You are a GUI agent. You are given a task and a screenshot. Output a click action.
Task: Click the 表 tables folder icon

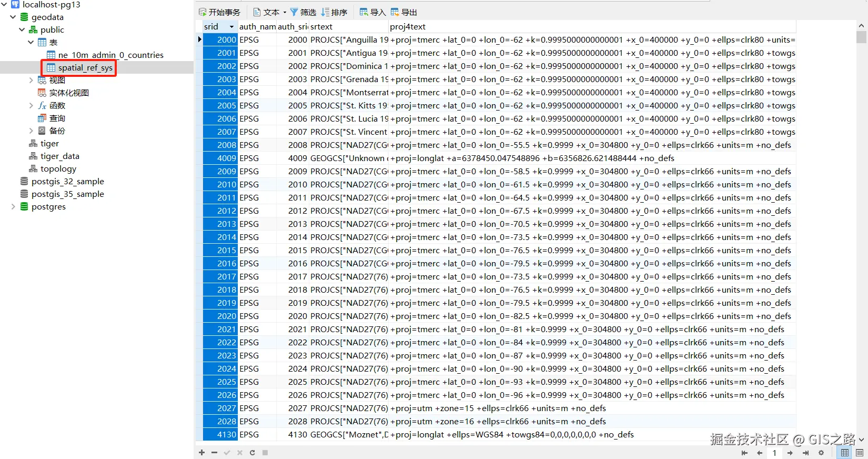click(x=42, y=42)
